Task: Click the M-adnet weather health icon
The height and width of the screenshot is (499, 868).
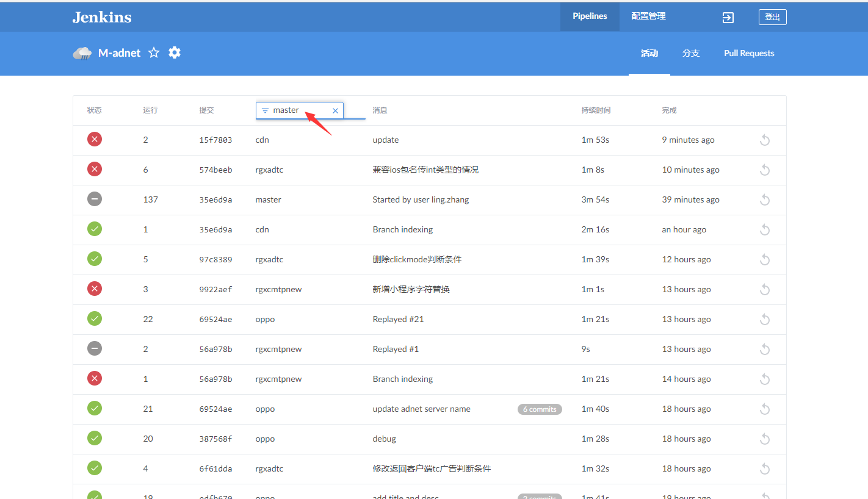Action: point(82,54)
